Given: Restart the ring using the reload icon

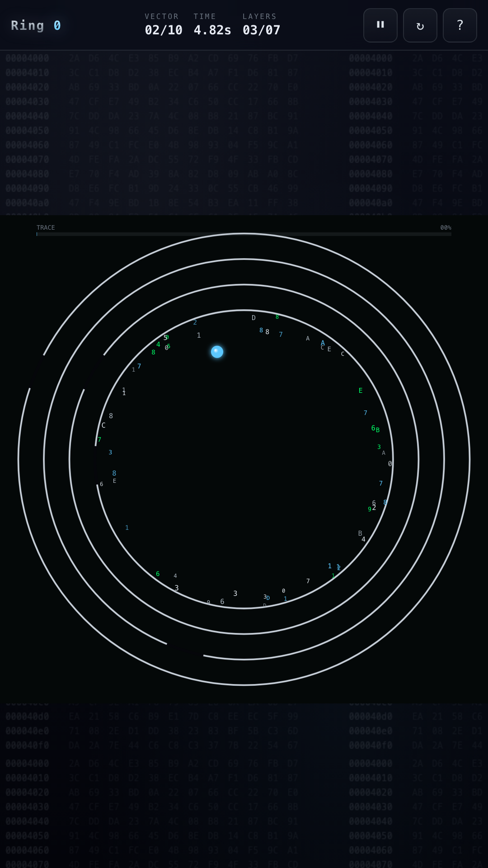Looking at the screenshot, I should (x=420, y=25).
